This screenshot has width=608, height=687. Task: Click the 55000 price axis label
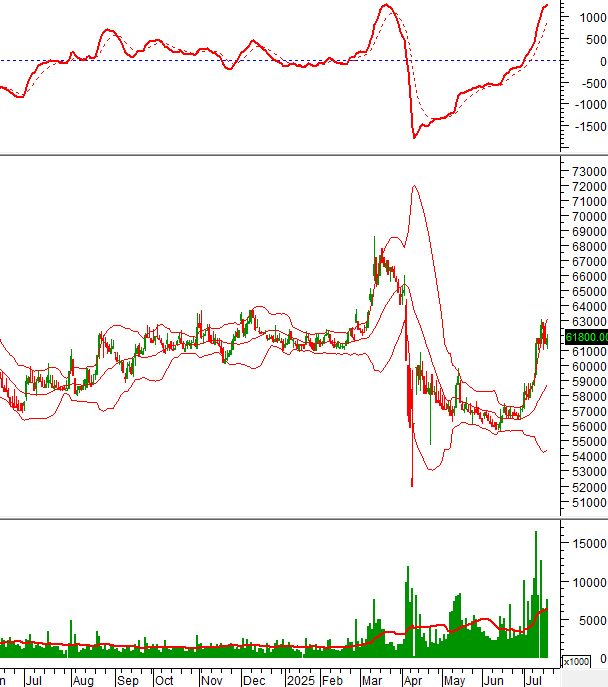coord(589,442)
